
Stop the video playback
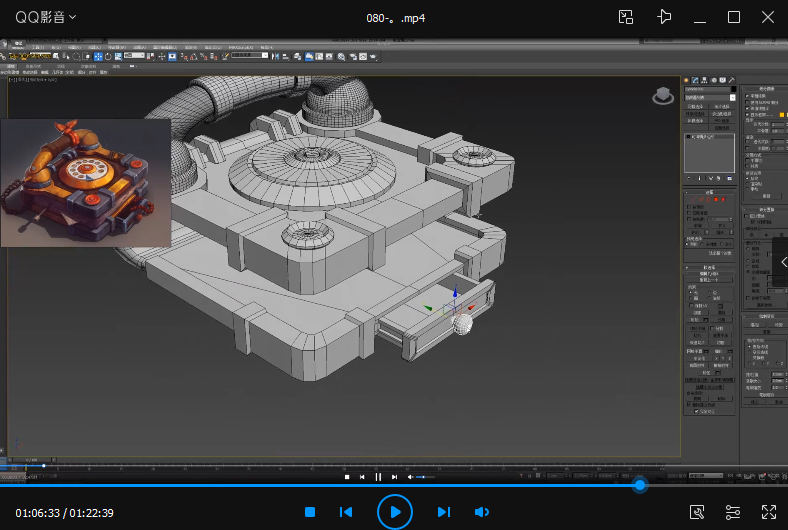pos(310,512)
